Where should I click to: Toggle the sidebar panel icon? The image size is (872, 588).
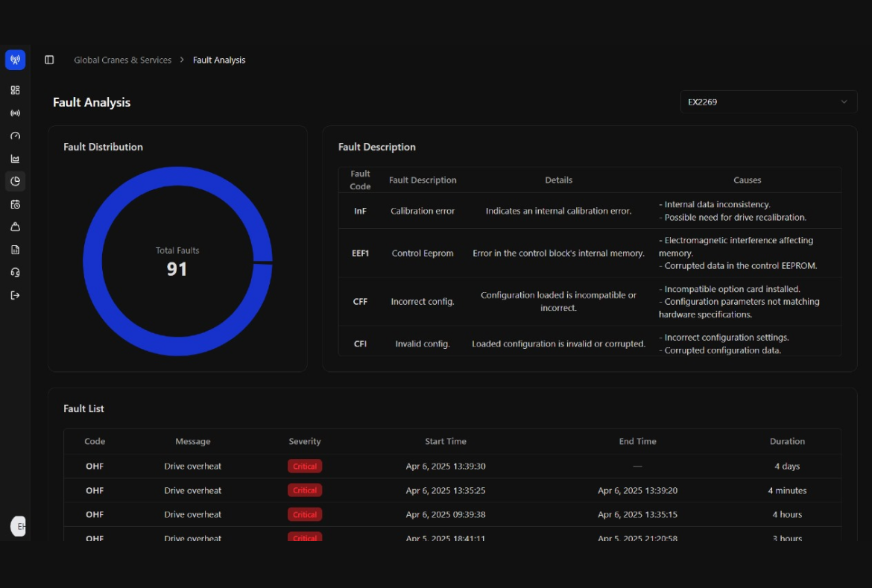point(49,60)
